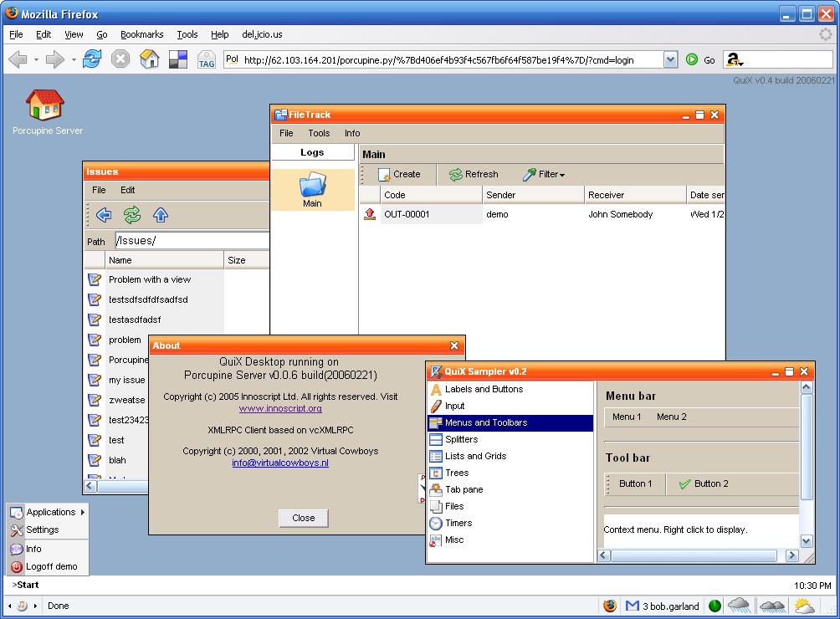Click the Firefox Stop button
The image size is (840, 619).
coord(120,59)
